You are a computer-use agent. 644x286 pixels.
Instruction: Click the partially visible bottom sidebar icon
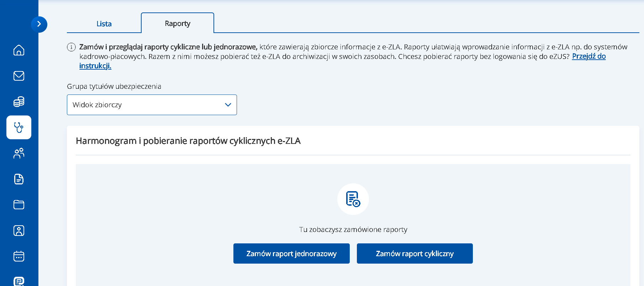coord(19,281)
